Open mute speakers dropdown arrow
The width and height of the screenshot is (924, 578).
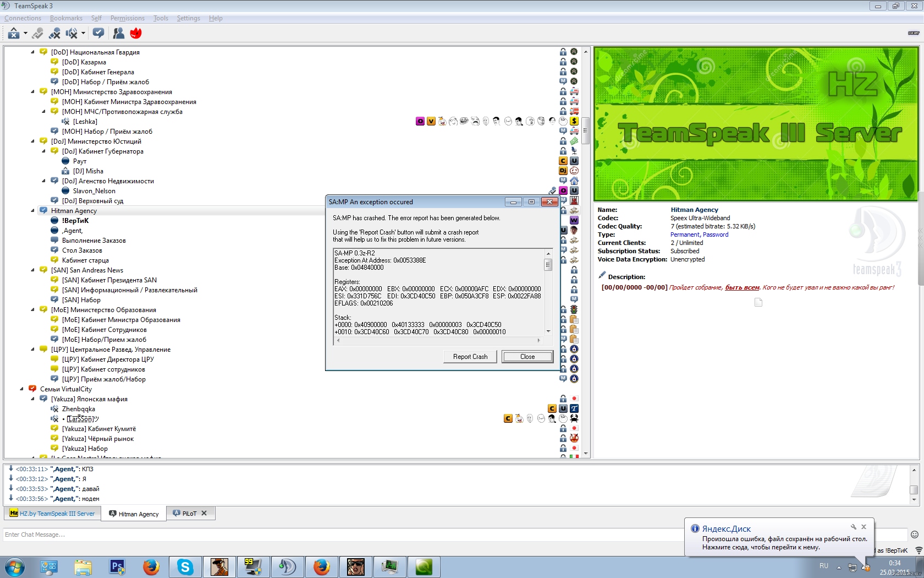pos(83,34)
